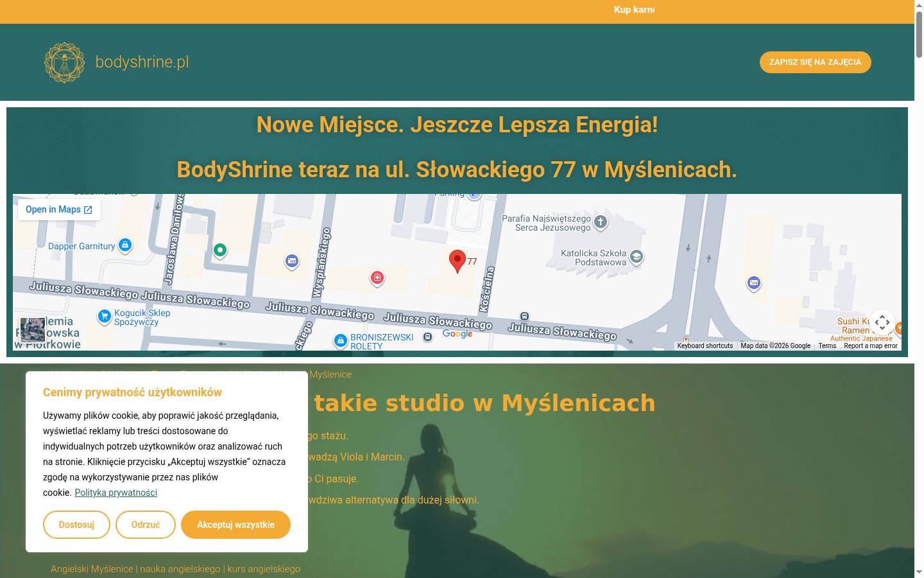Click the page vertical scrollbar thumb
This screenshot has height=578, width=924.
tap(919, 35)
